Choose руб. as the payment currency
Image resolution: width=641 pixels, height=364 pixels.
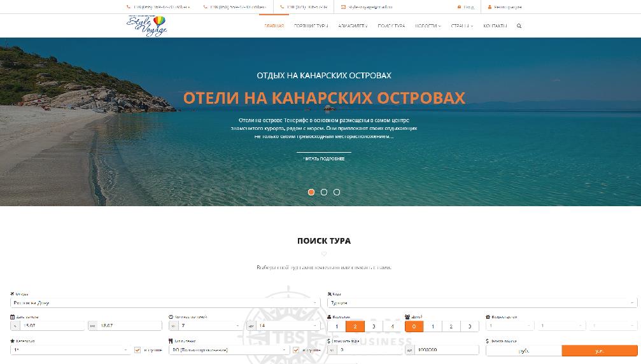tap(523, 351)
